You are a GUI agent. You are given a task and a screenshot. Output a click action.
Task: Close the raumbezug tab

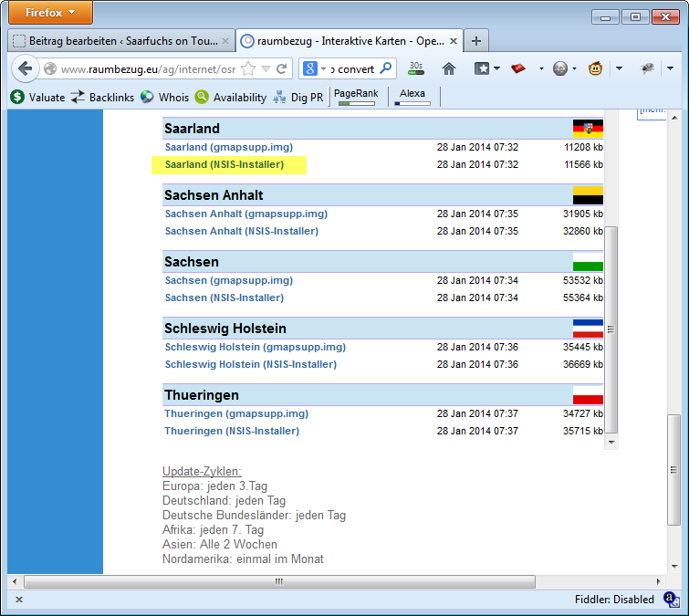tap(454, 41)
